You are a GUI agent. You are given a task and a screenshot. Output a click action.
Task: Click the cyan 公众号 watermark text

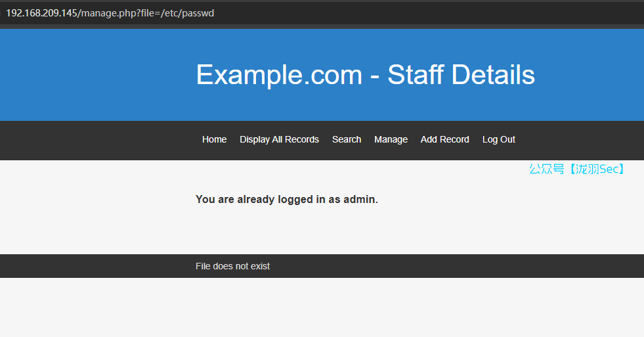(x=546, y=169)
